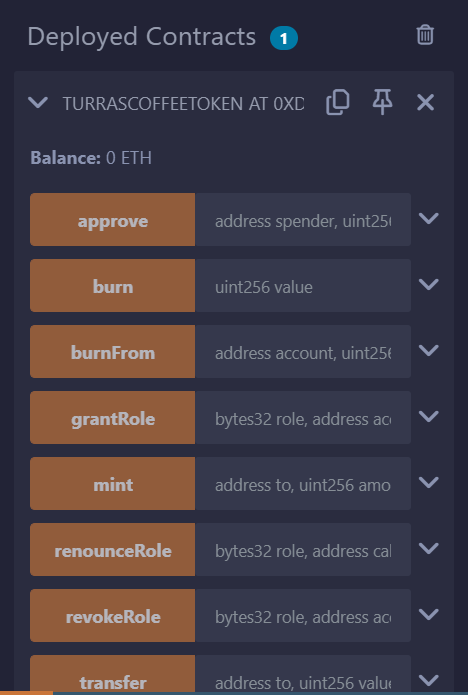The width and height of the screenshot is (468, 695).
Task: Click the revokeRole button
Action: tap(113, 616)
